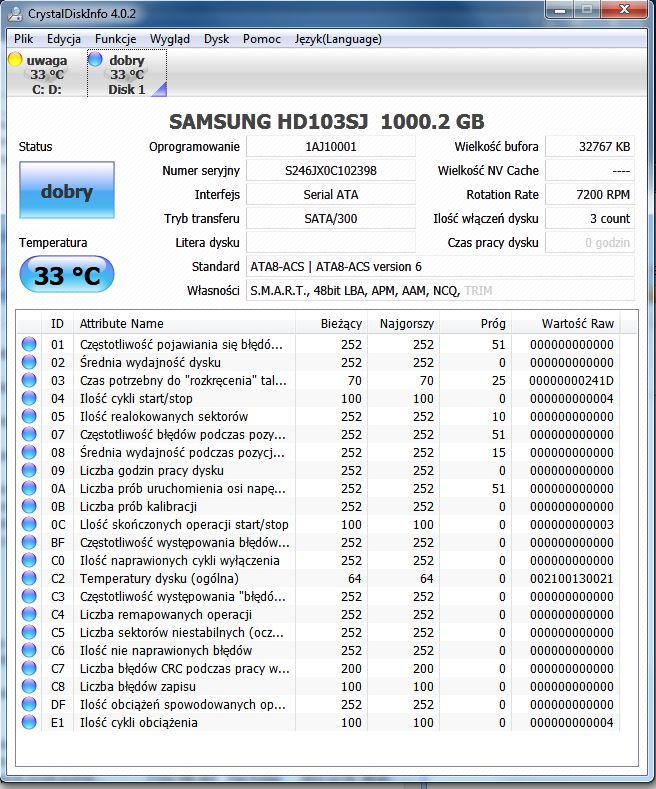Click the Próg column header

click(475, 324)
